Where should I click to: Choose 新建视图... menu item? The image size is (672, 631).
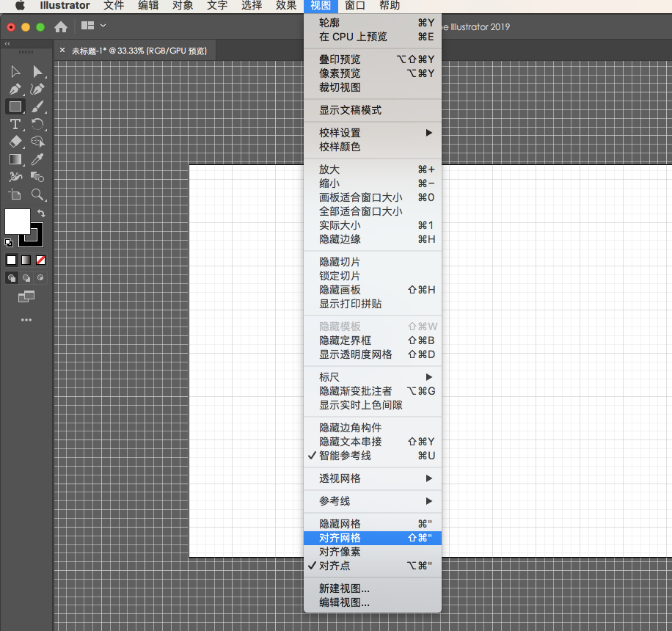click(373, 588)
